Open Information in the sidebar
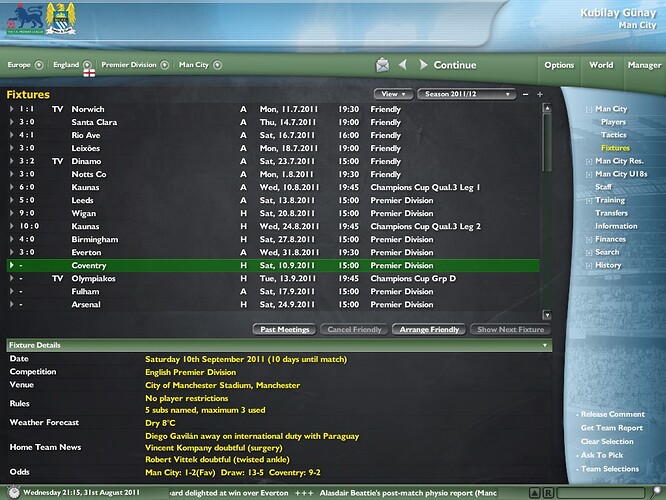 616,226
